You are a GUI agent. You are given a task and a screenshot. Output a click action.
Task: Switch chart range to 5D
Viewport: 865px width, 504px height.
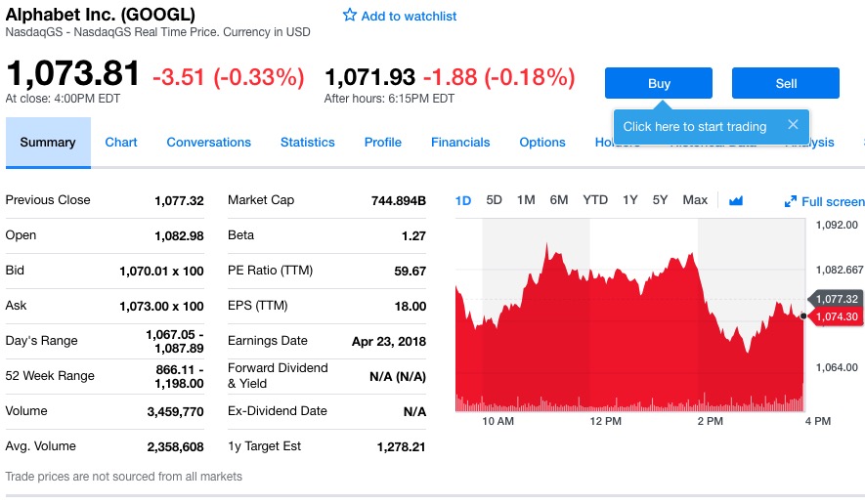(x=495, y=200)
